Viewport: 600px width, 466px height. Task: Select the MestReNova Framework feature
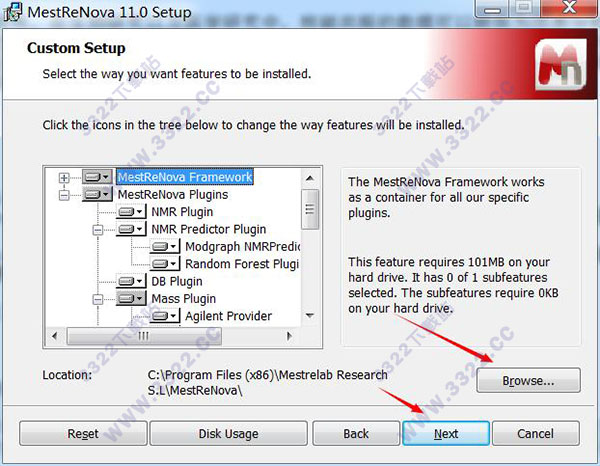click(185, 177)
